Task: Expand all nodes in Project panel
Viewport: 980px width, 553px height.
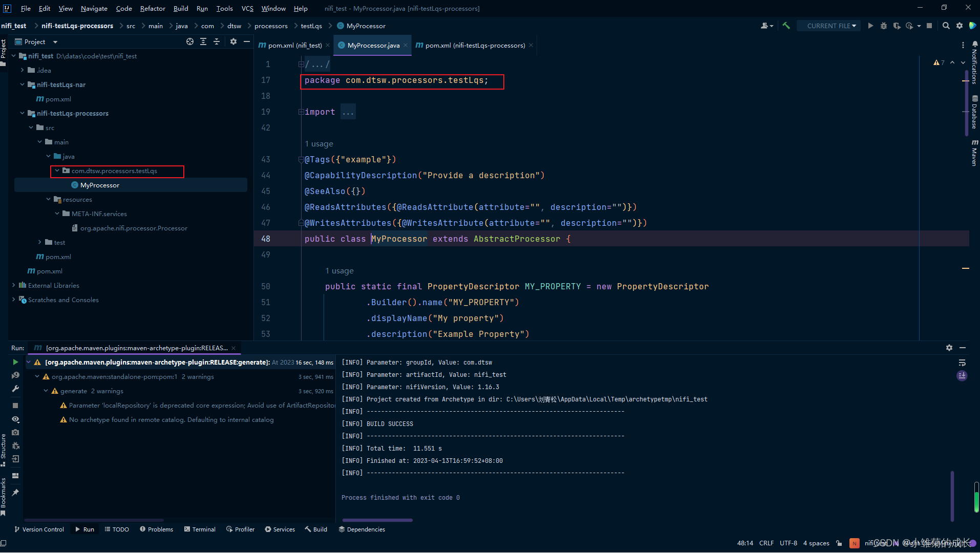Action: coord(203,41)
